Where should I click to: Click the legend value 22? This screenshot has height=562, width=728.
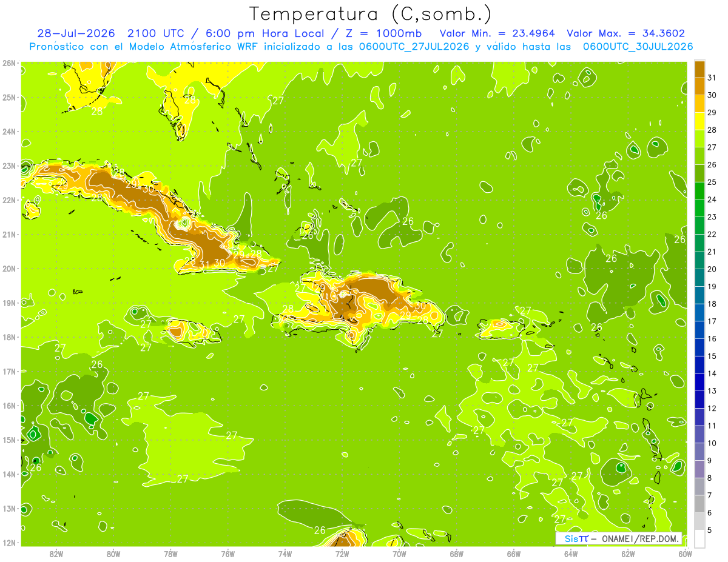pyautogui.click(x=712, y=234)
